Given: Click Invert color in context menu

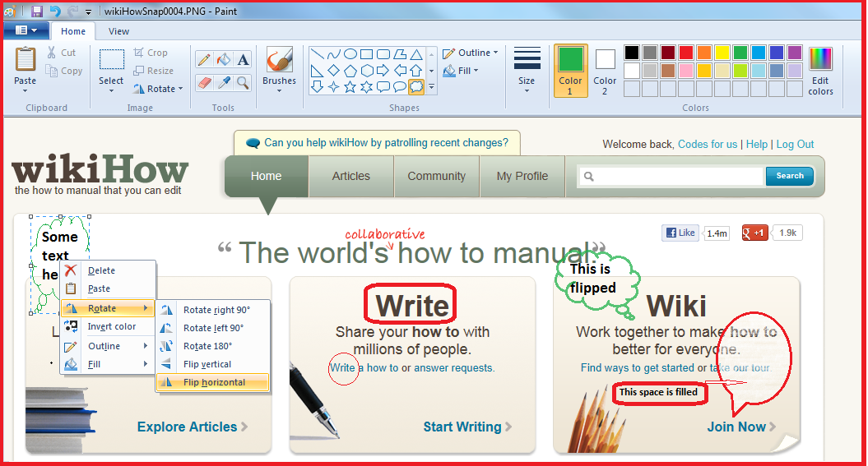Looking at the screenshot, I should (x=111, y=326).
